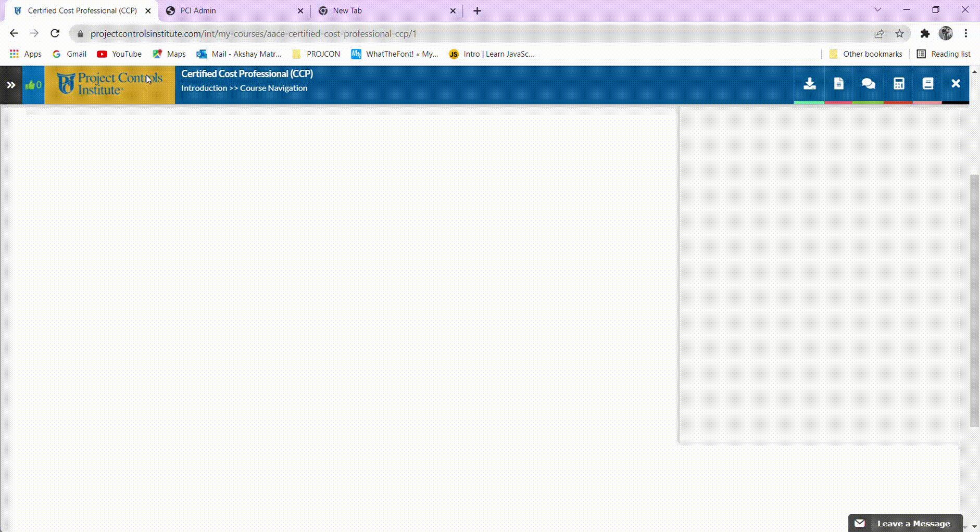Viewport: 980px width, 532px height.
Task: Open the document notes icon
Action: 838,84
